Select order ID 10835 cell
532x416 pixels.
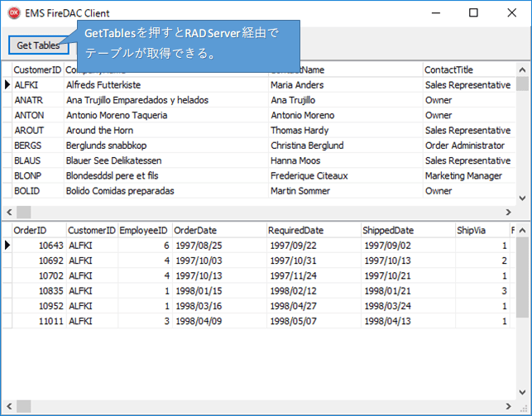point(39,291)
